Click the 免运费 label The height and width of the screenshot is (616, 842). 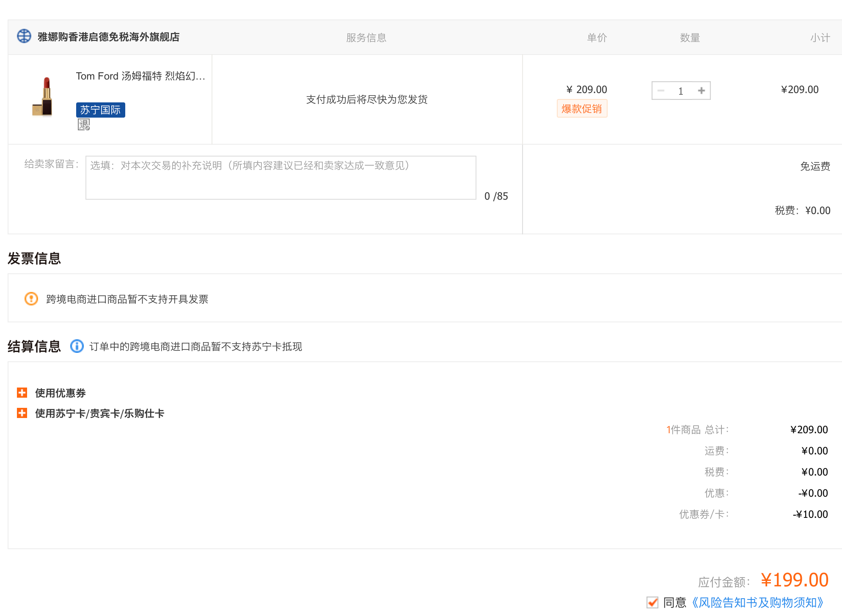(815, 166)
